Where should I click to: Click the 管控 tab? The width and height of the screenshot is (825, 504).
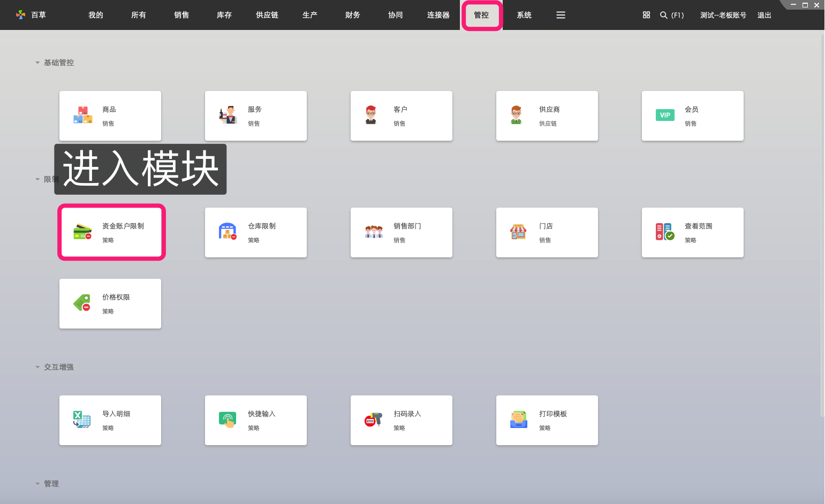coord(481,15)
